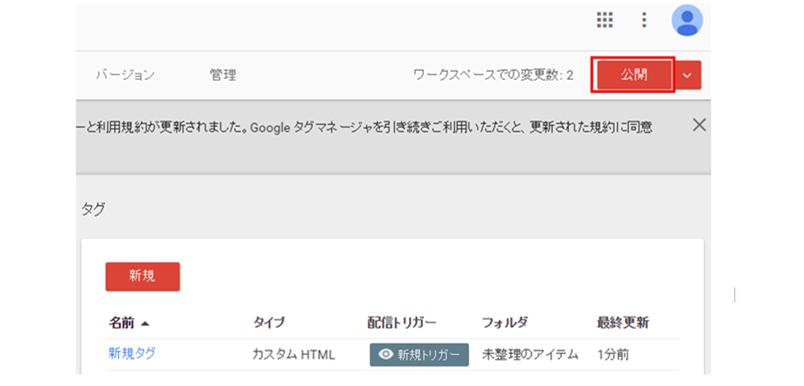804x386 pixels.
Task: Click the 新規 button to create tag
Action: [143, 276]
